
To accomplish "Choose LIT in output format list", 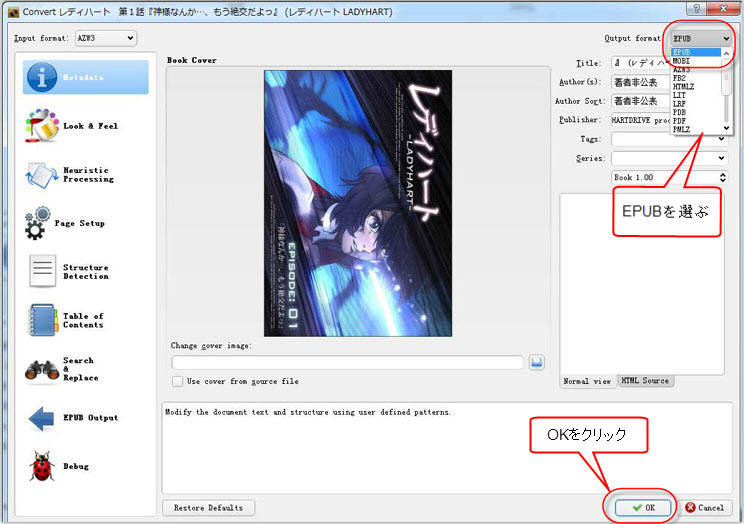I will [x=696, y=95].
